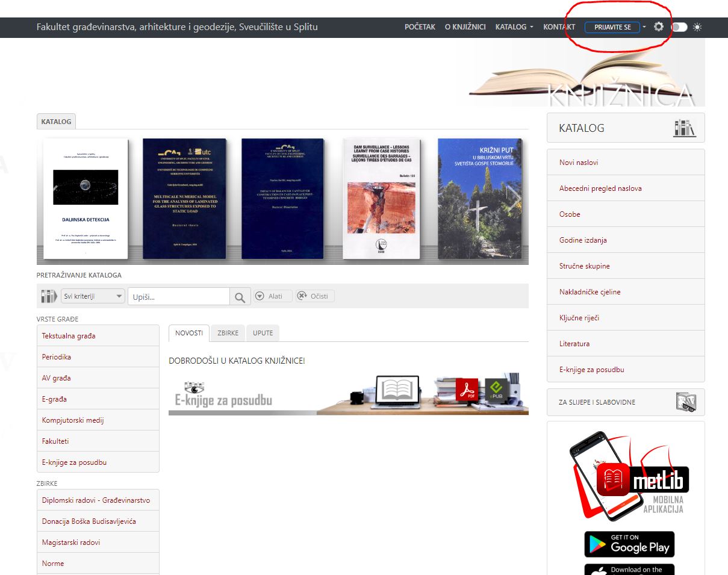Clear the search with Očisti button

point(315,296)
